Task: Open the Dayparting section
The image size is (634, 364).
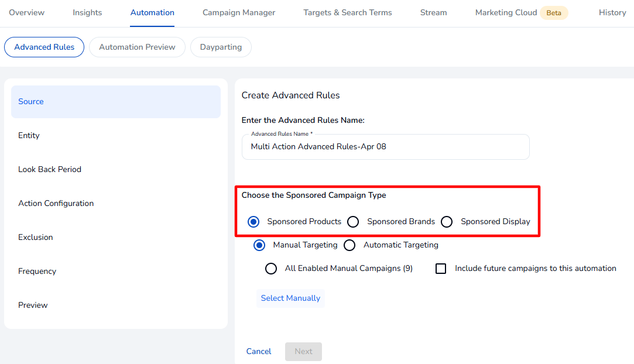Action: pyautogui.click(x=221, y=47)
